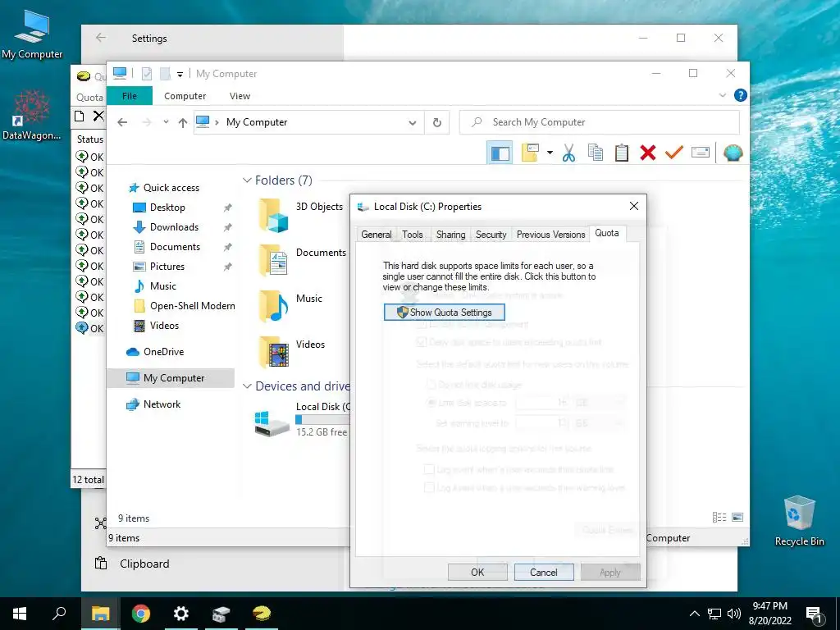Click Properties icon in quick access toolbar
Image resolution: width=840 pixels, height=630 pixels.
pos(146,74)
